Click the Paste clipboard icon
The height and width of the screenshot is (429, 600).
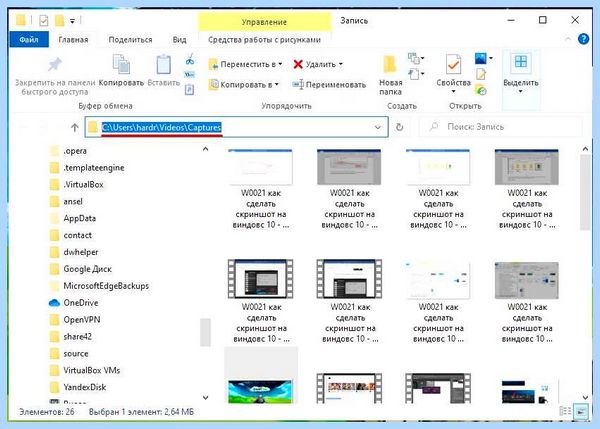pos(163,65)
